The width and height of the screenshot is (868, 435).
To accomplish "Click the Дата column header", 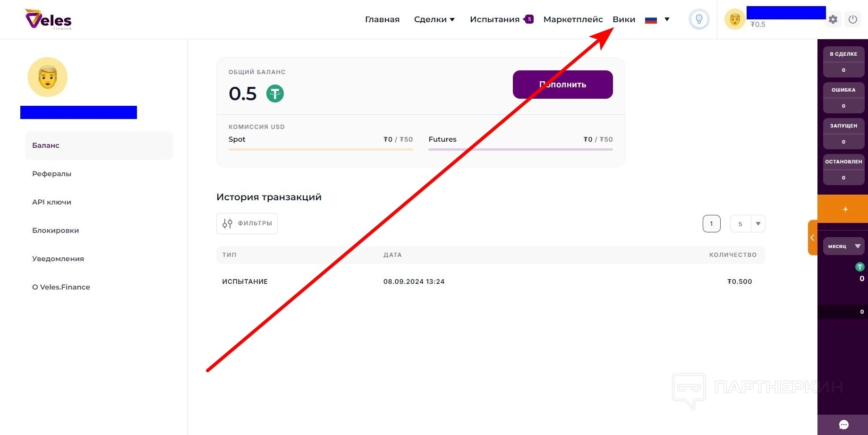I will click(x=392, y=255).
